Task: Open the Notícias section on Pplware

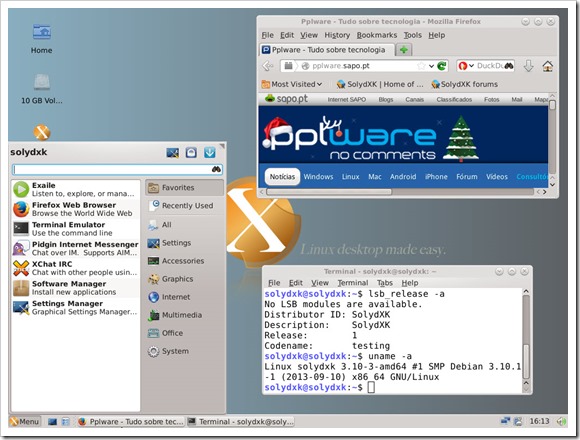Action: 282,177
